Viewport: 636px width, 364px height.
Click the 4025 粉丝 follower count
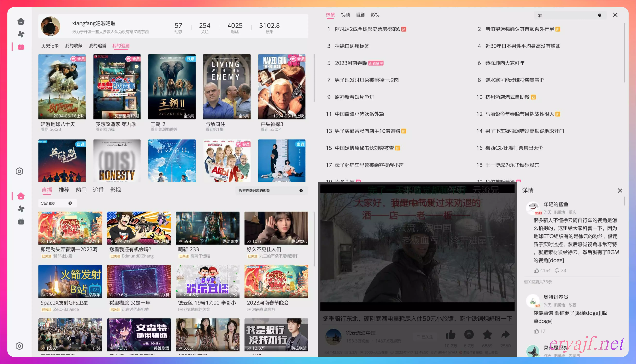tap(235, 28)
